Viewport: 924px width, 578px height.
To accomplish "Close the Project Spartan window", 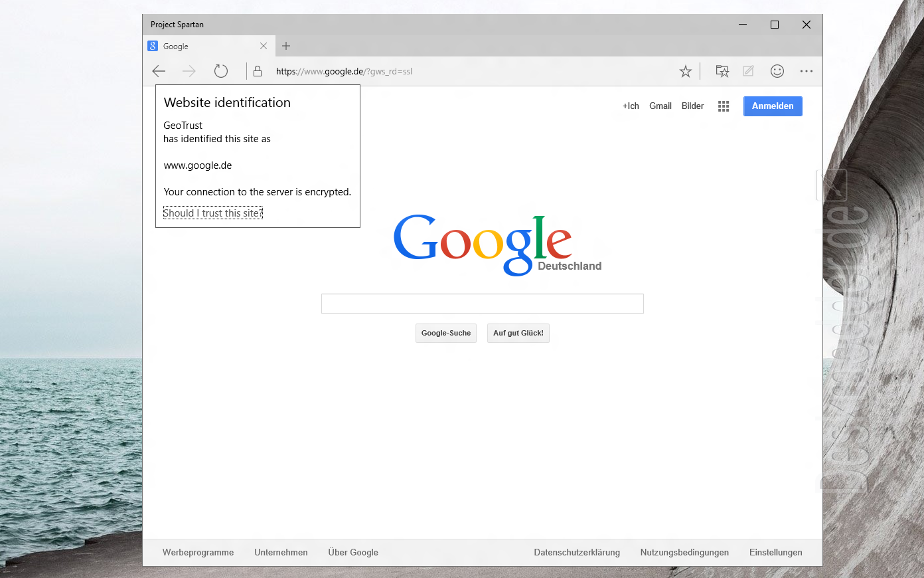I will 807,25.
